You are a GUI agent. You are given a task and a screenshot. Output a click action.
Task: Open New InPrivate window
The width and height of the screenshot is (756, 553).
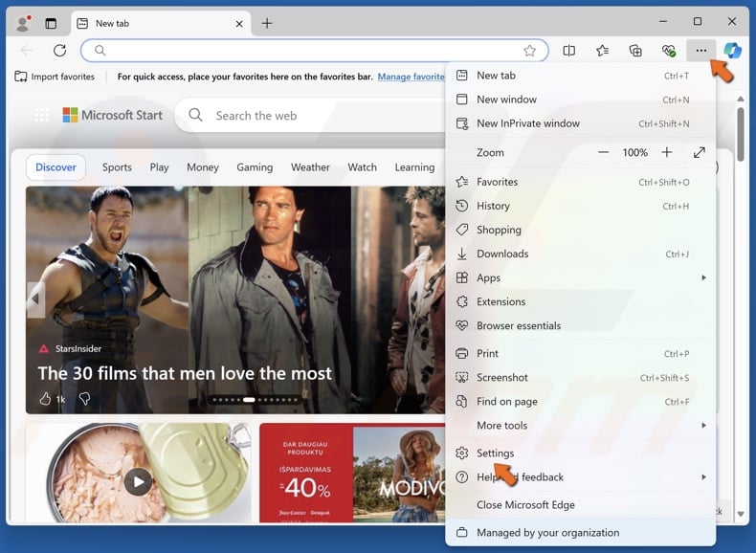pyautogui.click(x=581, y=123)
